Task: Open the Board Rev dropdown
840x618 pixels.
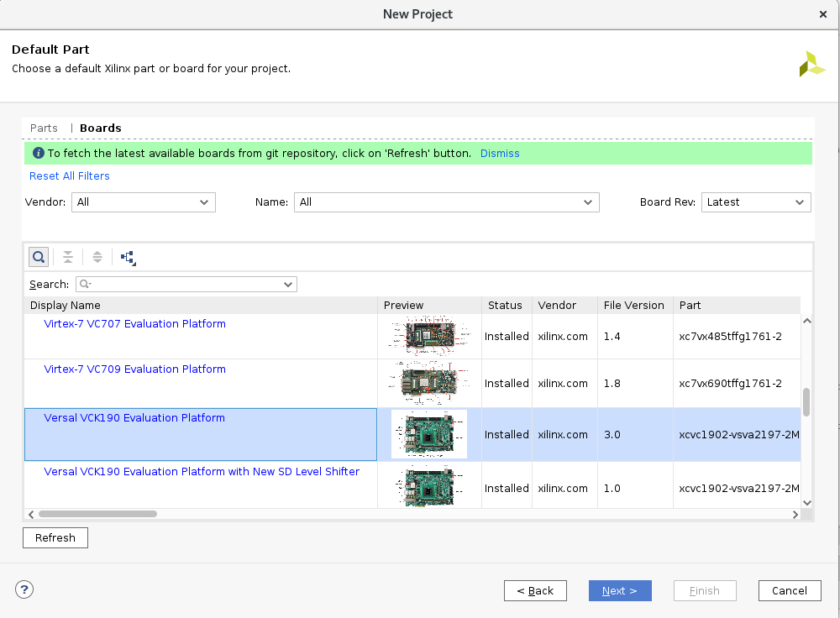Action: tap(756, 202)
